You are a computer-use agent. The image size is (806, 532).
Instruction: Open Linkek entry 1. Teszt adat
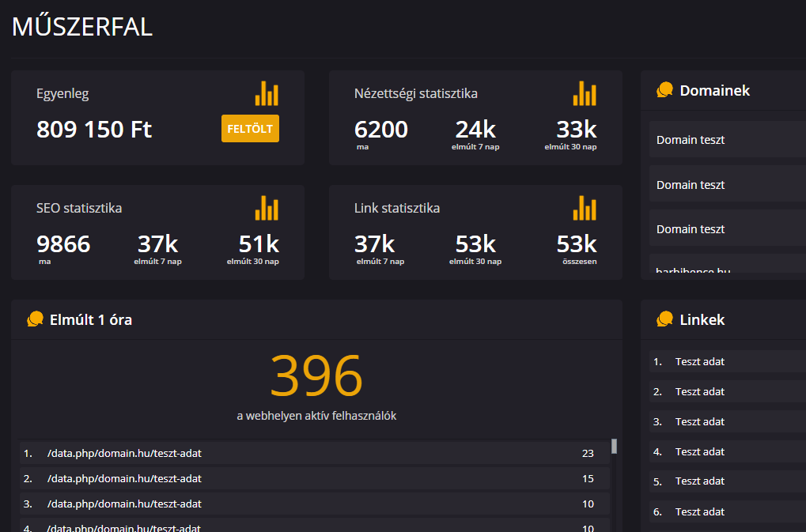coord(728,361)
